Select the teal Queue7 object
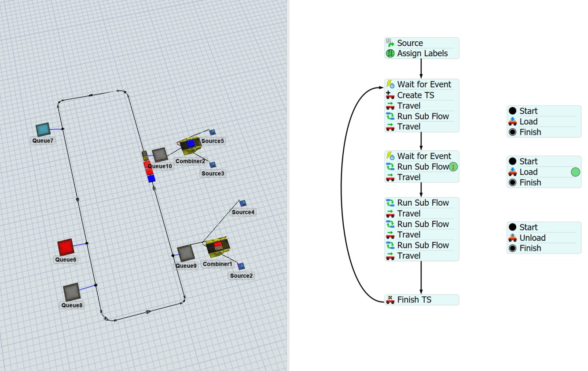The image size is (588, 371). (x=43, y=130)
